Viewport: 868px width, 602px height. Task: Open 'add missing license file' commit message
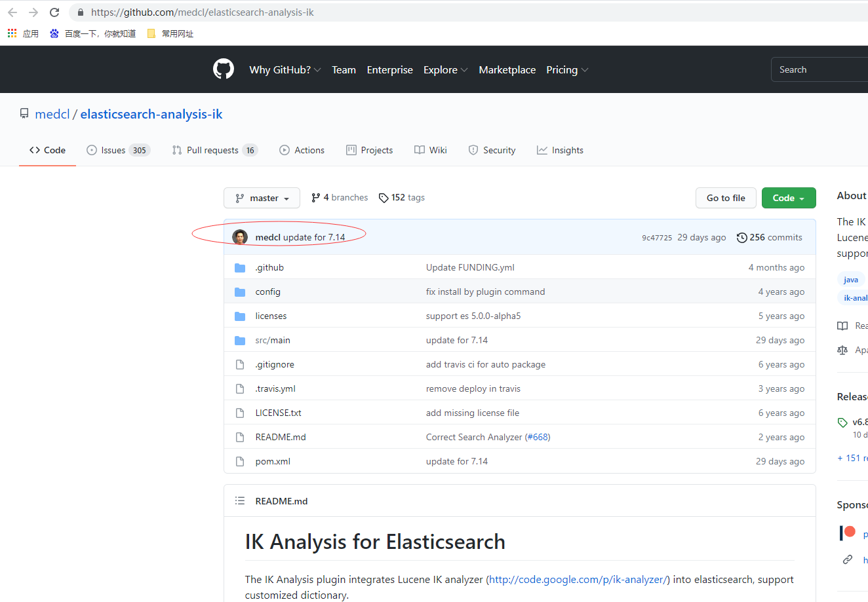pos(473,413)
